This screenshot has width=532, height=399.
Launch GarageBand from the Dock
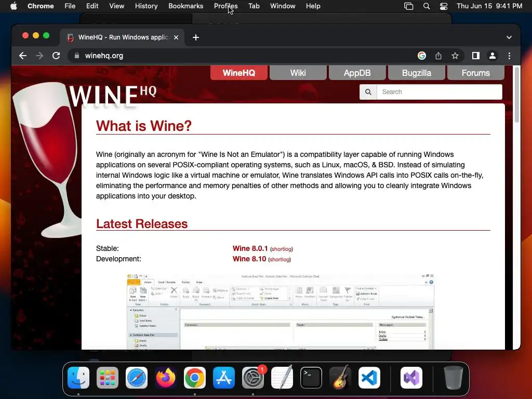(x=340, y=378)
